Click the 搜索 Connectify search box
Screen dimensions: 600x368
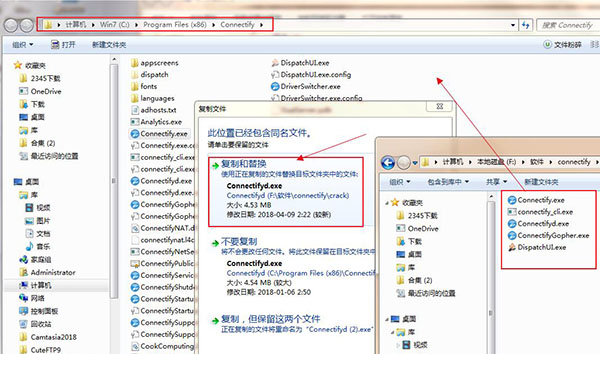568,25
